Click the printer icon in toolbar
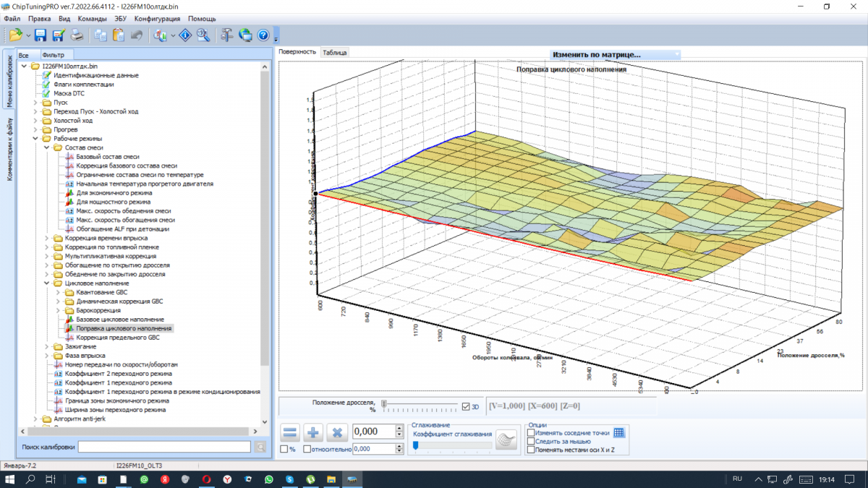The image size is (868, 488). 77,35
